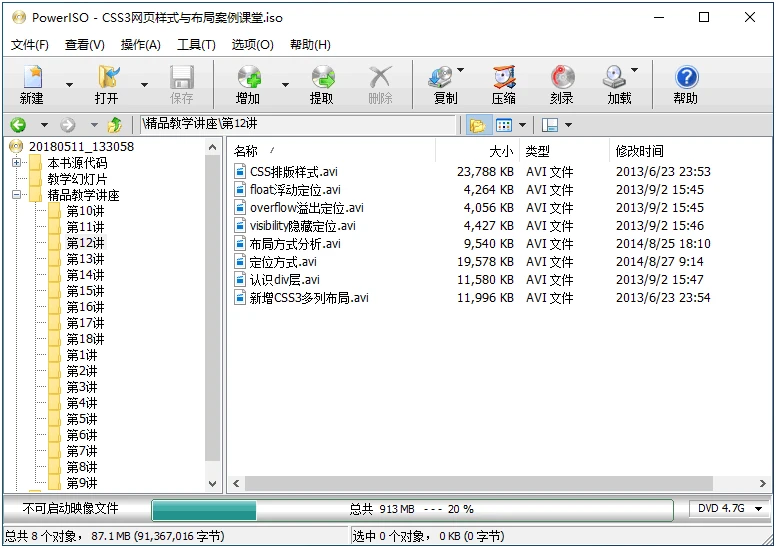Open the 工具(T) menu
The height and width of the screenshot is (548, 776).
(196, 45)
